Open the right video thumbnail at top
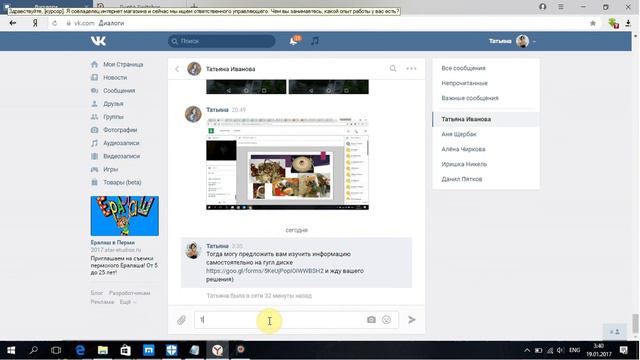This screenshot has width=640, height=360. (329, 87)
